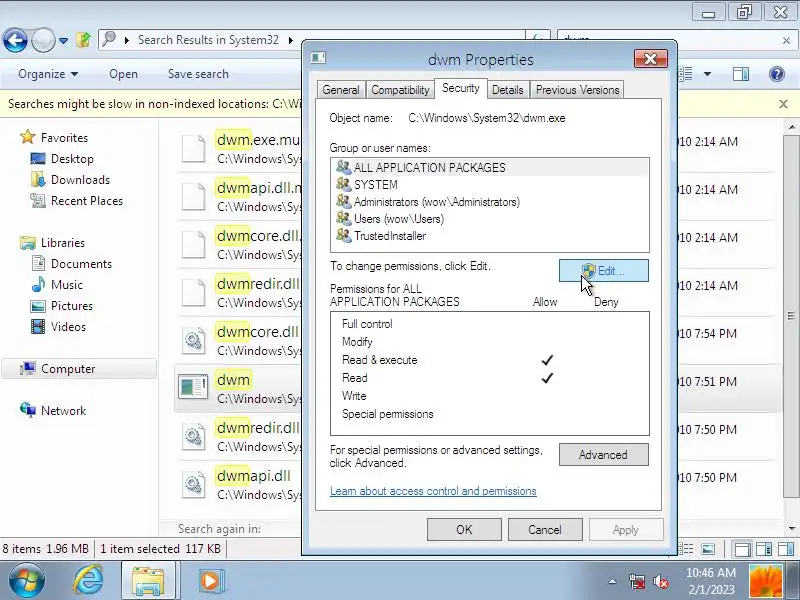This screenshot has width=800, height=600.
Task: Switch to the General tab
Action: (340, 90)
